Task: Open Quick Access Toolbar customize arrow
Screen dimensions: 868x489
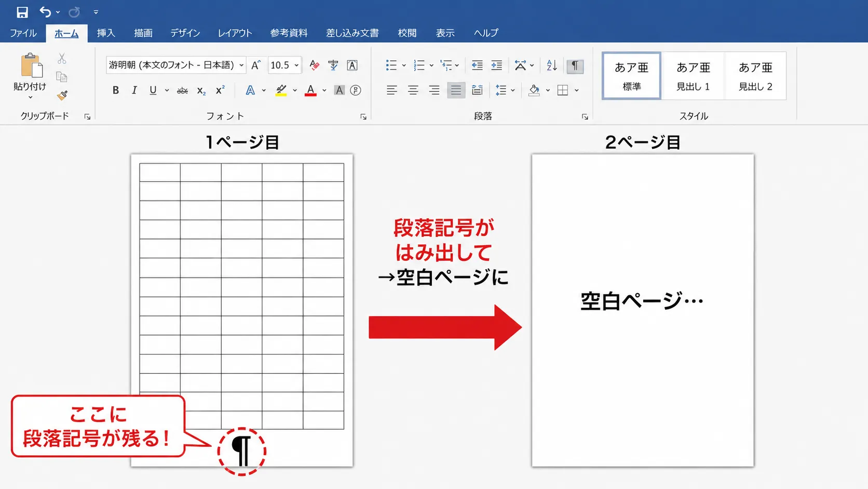Action: click(x=96, y=12)
